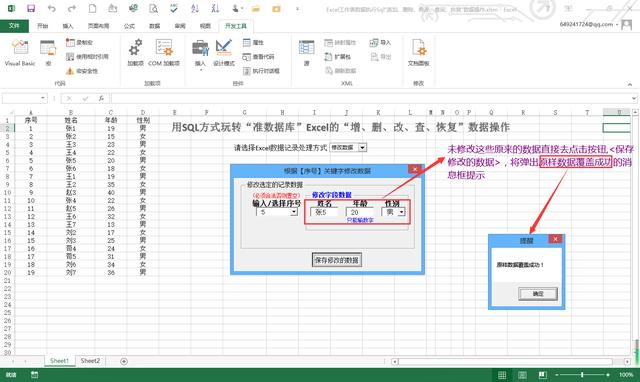Click Expansion Packs (扩展包) button
The height and width of the screenshot is (382, 640).
tap(338, 57)
